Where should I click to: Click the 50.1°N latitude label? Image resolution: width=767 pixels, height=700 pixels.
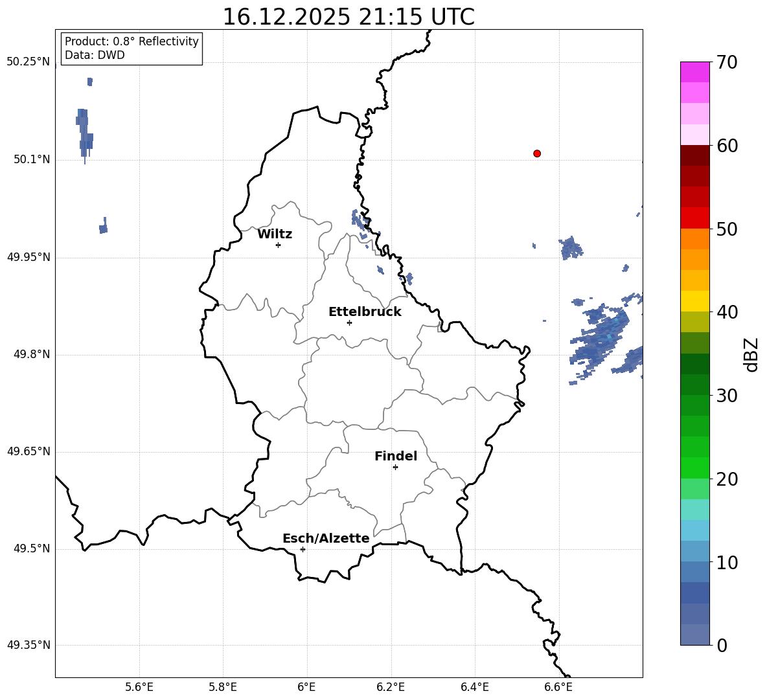click(32, 160)
